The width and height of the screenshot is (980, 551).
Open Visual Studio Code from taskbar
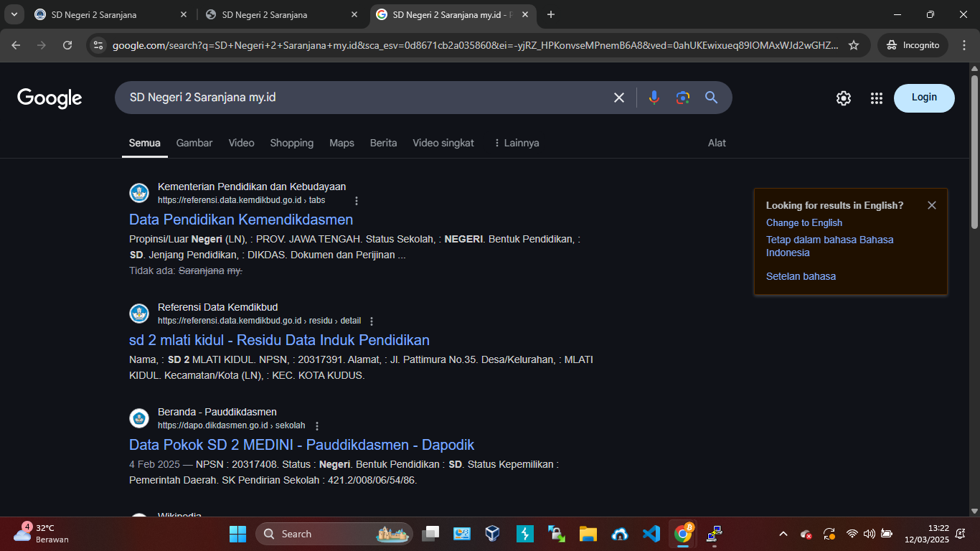pyautogui.click(x=651, y=534)
